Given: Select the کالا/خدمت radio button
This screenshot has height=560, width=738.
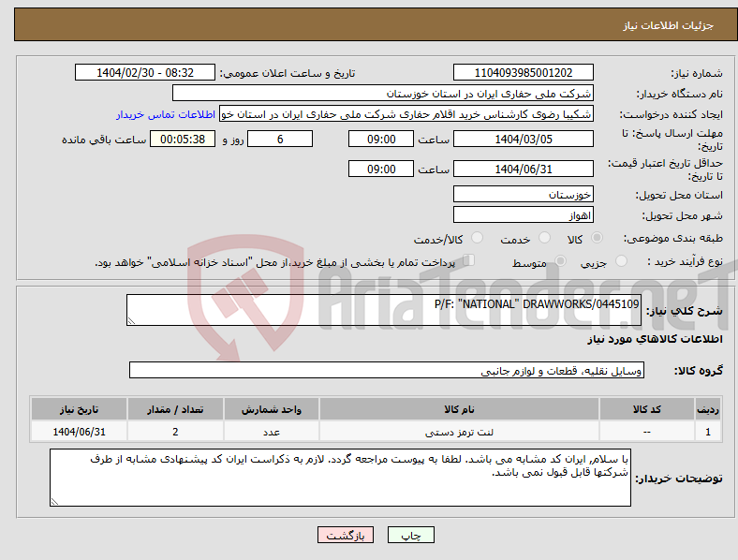Looking at the screenshot, I should point(477,238).
